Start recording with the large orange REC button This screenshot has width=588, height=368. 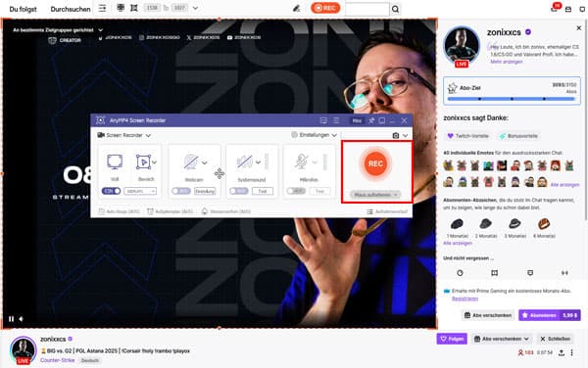[375, 163]
